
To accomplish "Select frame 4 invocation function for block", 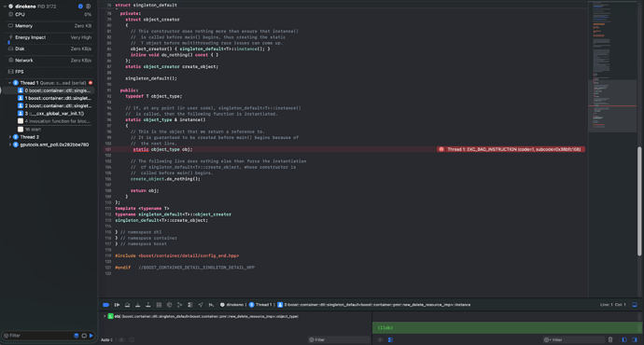I will click(54, 121).
